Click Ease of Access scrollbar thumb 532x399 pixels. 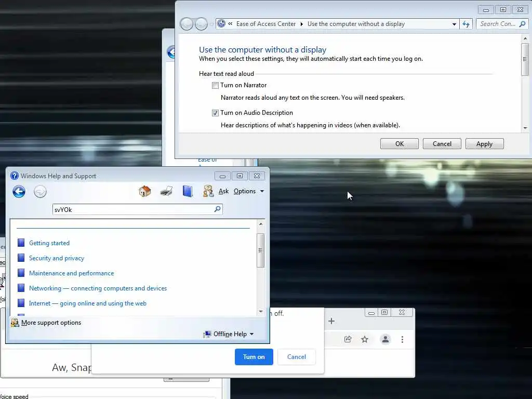[x=525, y=59]
